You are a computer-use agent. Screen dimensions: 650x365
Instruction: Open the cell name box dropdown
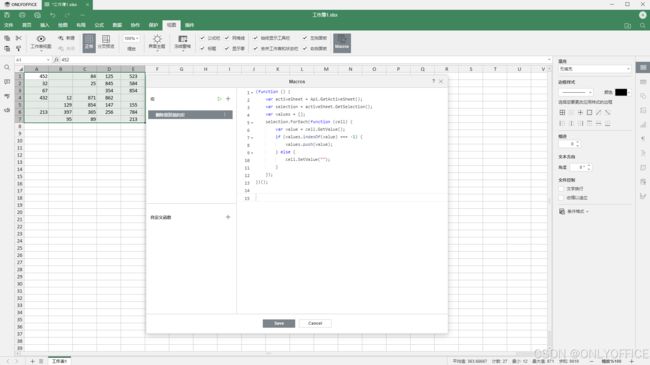click(x=48, y=60)
